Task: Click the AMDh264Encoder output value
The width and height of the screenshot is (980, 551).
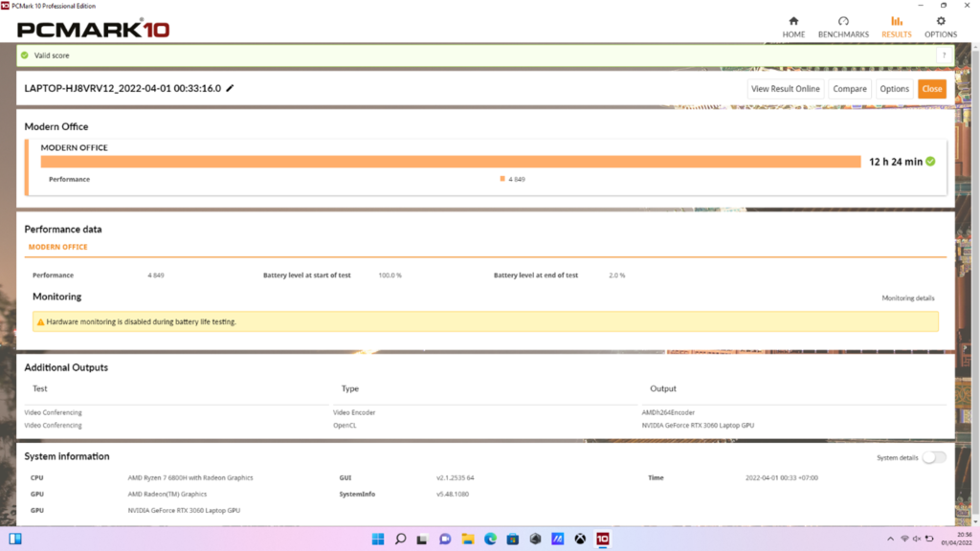Action: click(x=668, y=412)
